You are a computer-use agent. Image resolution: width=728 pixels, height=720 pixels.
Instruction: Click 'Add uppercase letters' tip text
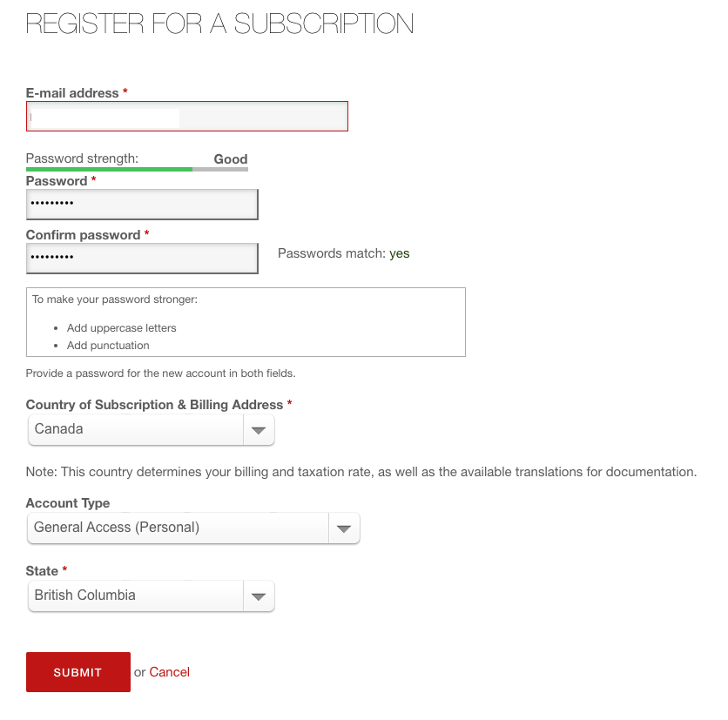pyautogui.click(x=121, y=327)
